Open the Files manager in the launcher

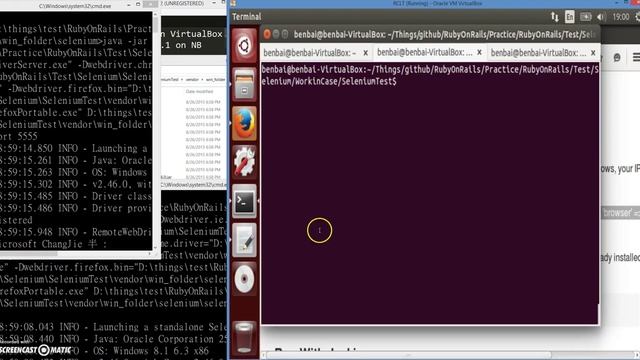(x=244, y=84)
